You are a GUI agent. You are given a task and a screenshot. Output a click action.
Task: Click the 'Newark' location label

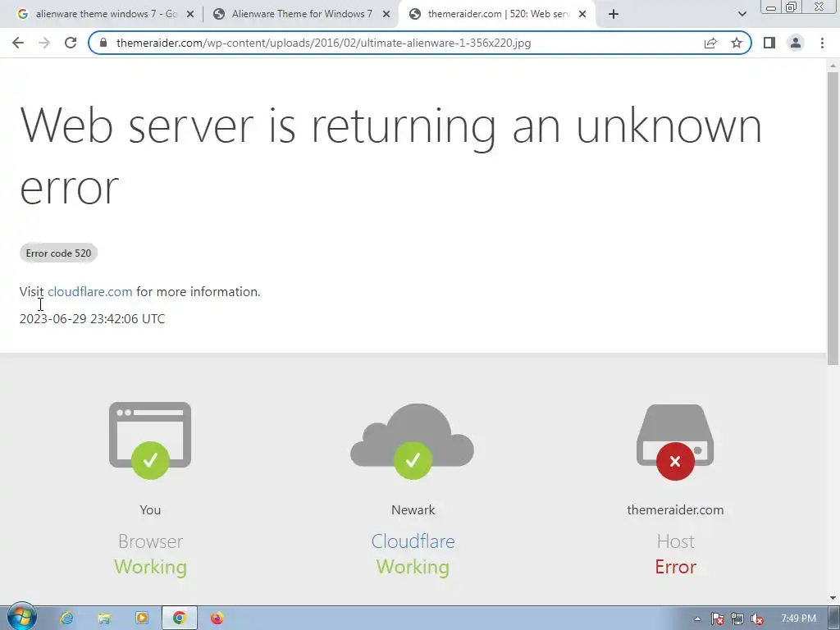(x=413, y=510)
